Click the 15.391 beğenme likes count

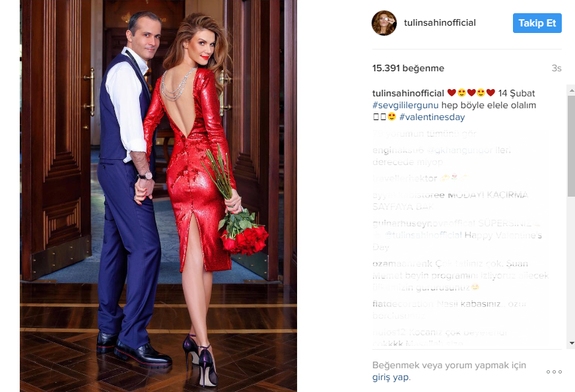pos(408,68)
